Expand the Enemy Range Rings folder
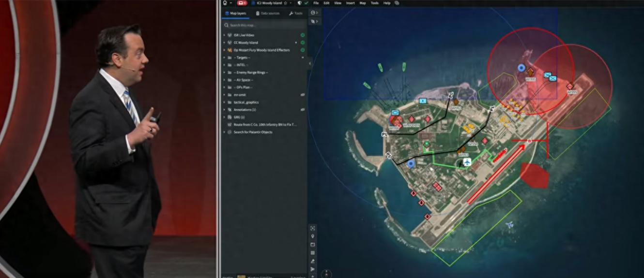The image size is (644, 278). tap(224, 73)
